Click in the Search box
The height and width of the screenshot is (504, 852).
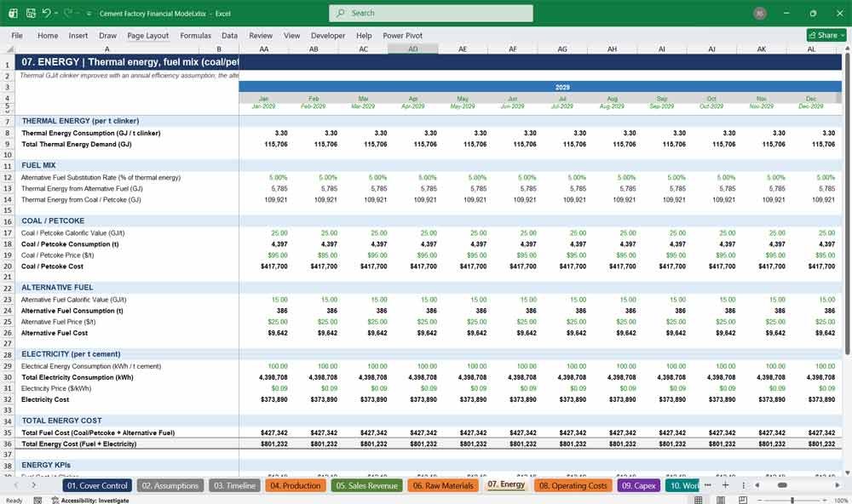[x=430, y=13]
